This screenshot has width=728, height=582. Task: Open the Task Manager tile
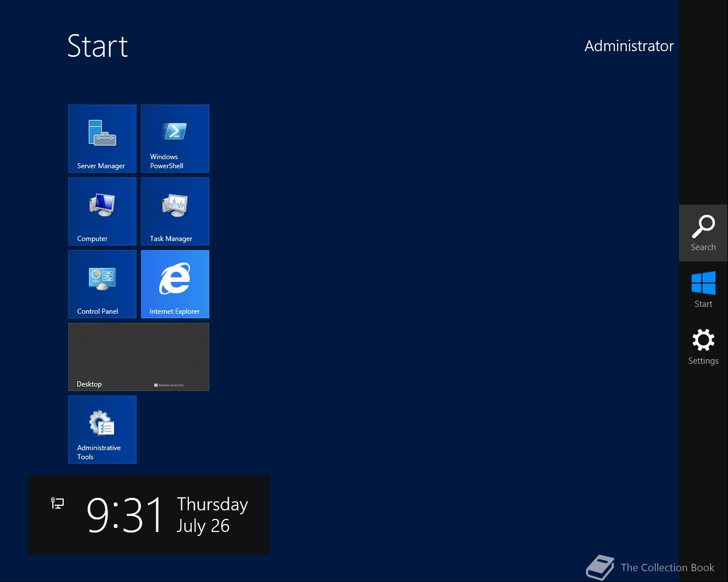[175, 211]
